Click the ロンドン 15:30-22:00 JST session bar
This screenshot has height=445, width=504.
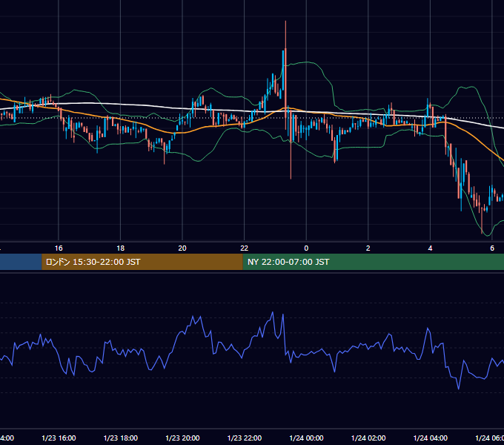[x=142, y=262]
